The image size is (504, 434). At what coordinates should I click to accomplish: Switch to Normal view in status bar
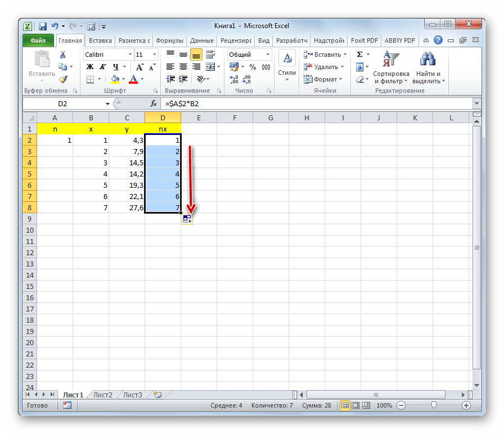click(345, 405)
